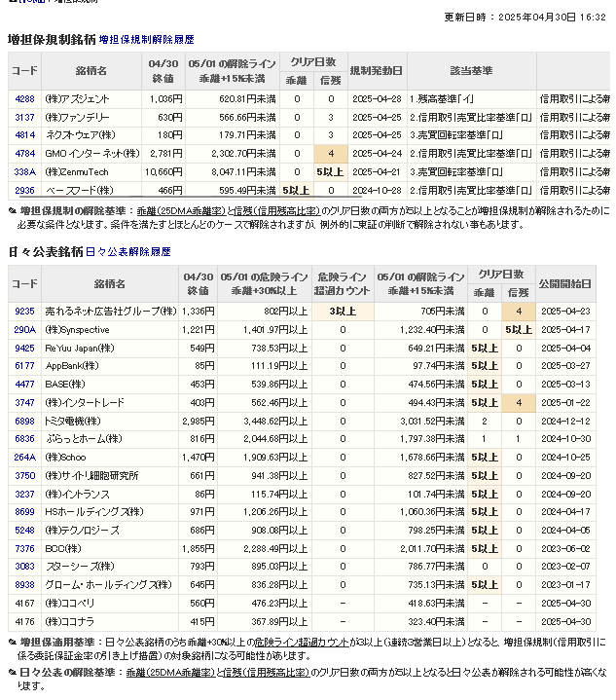Viewport: 616px width, 700px height.
Task: Open stock code 9235 link
Action: tap(24, 312)
